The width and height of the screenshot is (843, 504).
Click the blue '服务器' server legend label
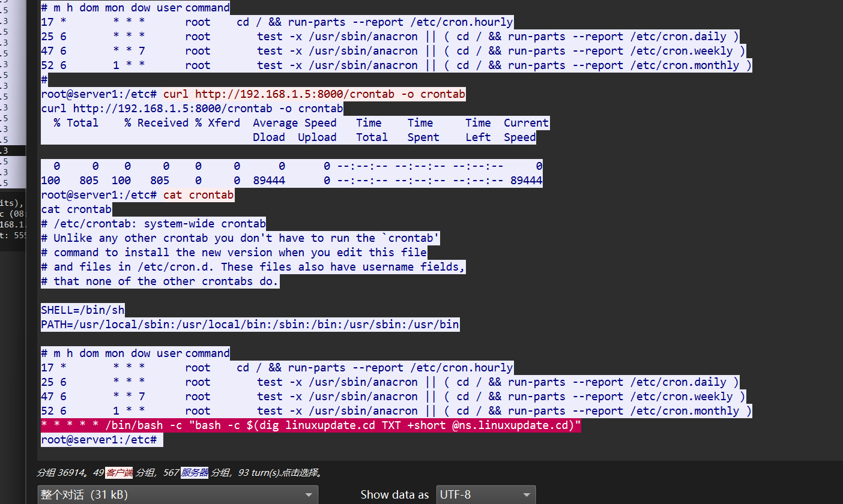pyautogui.click(x=195, y=473)
